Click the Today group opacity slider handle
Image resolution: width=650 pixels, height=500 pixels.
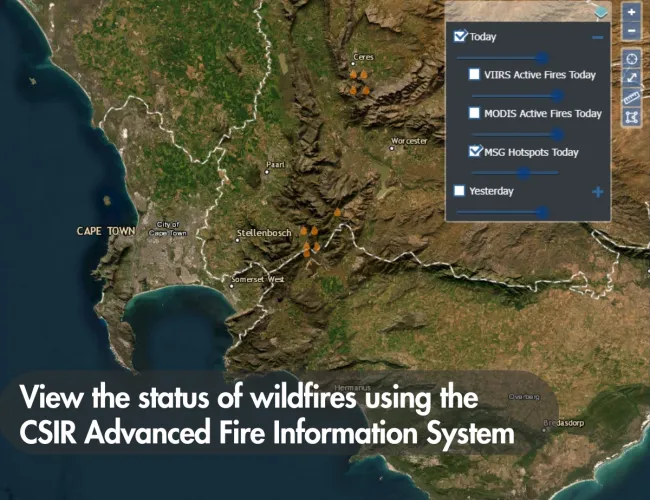click(x=542, y=58)
